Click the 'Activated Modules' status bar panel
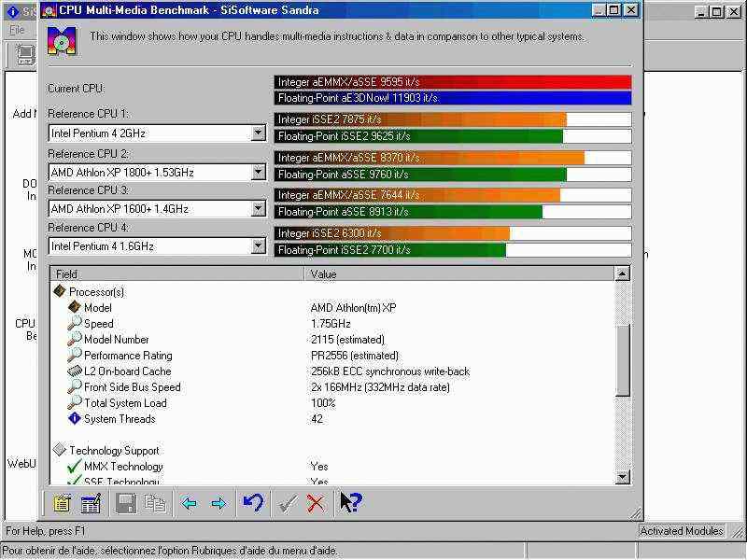 (x=682, y=530)
